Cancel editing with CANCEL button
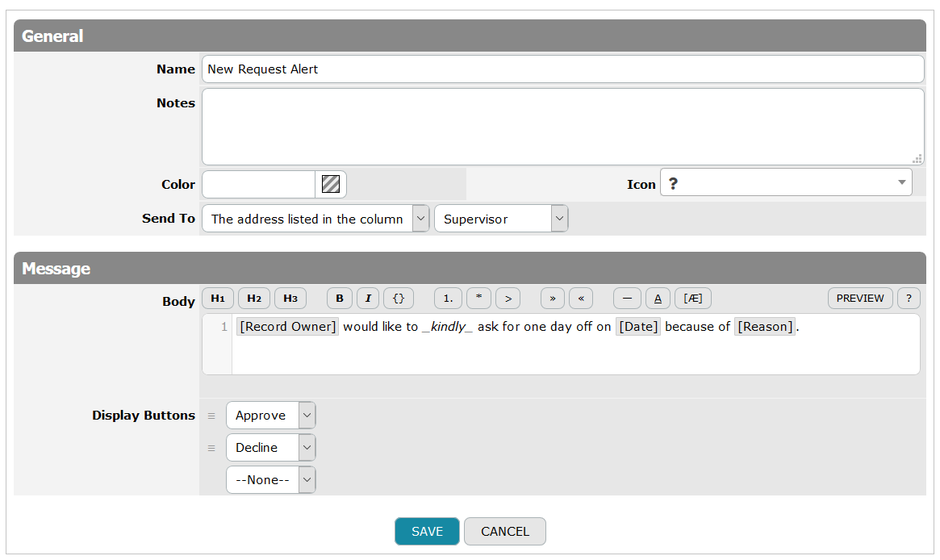 pyautogui.click(x=505, y=532)
